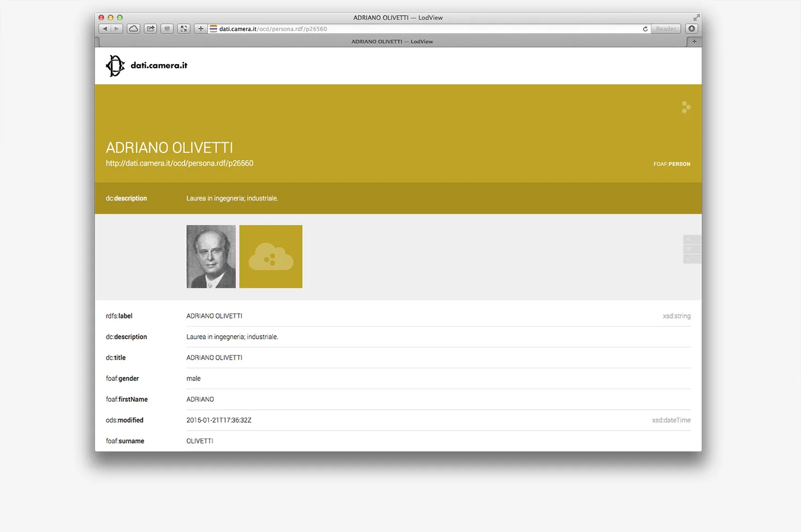The image size is (801, 532).
Task: Click the foaf:firstName property
Action: [x=127, y=399]
